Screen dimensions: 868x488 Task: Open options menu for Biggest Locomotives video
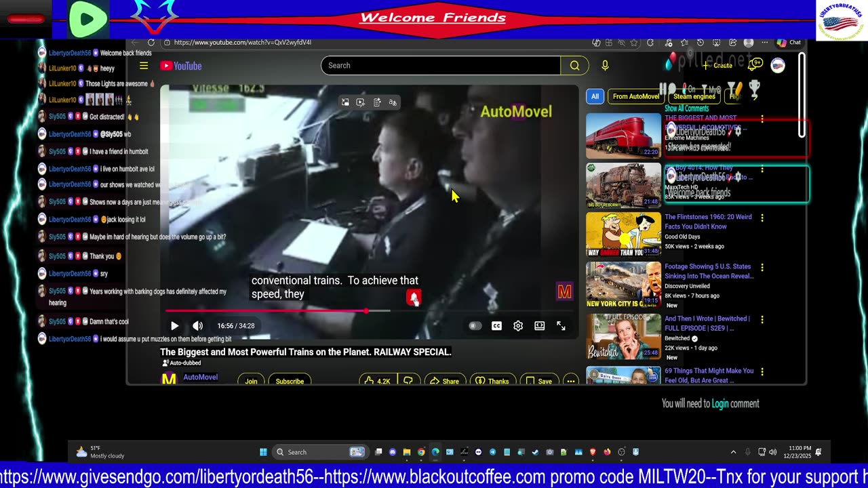tap(762, 119)
